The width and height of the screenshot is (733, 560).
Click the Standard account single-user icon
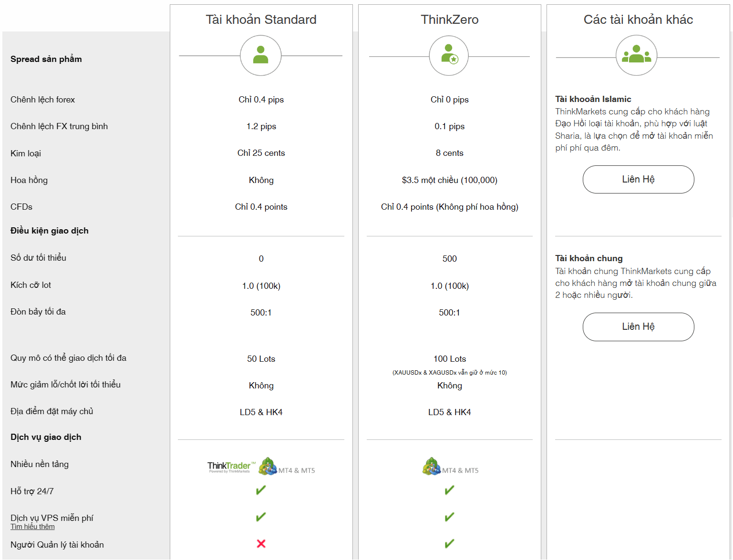tap(261, 55)
